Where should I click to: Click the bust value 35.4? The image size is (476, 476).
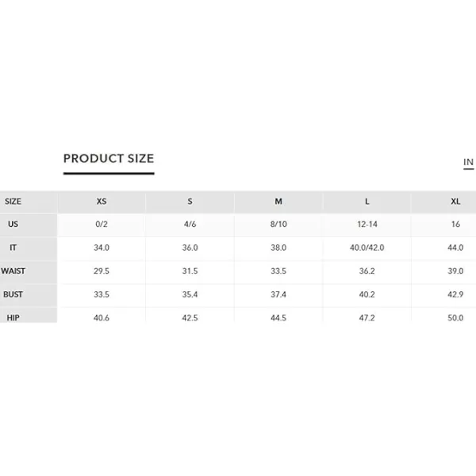click(190, 294)
